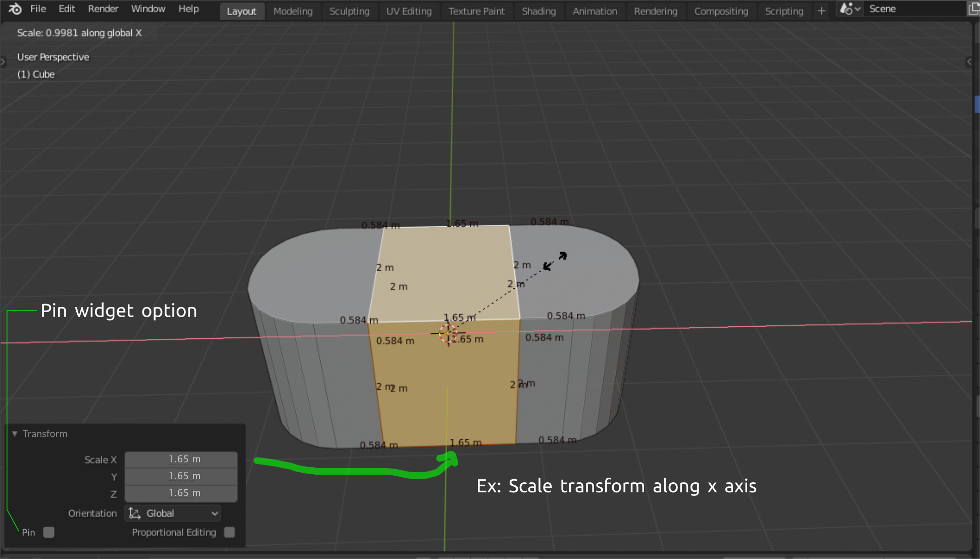The height and width of the screenshot is (559, 980).
Task: Open the File menu
Action: point(38,9)
